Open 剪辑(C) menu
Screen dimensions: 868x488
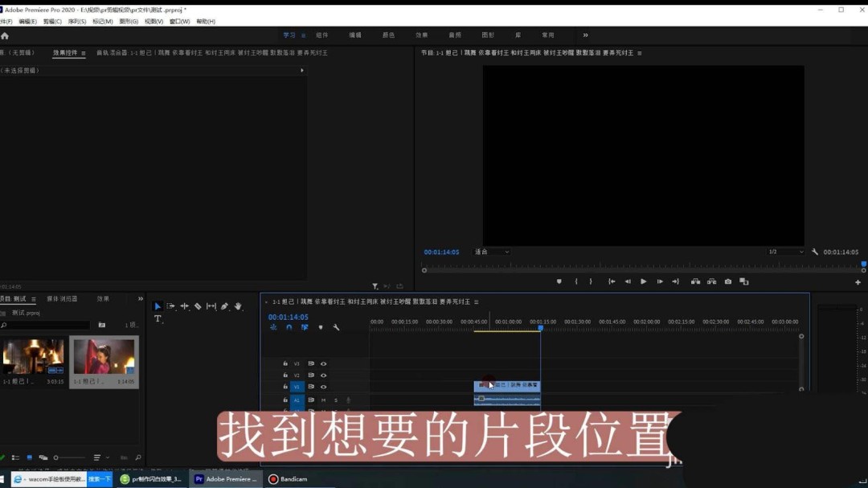[x=52, y=22]
